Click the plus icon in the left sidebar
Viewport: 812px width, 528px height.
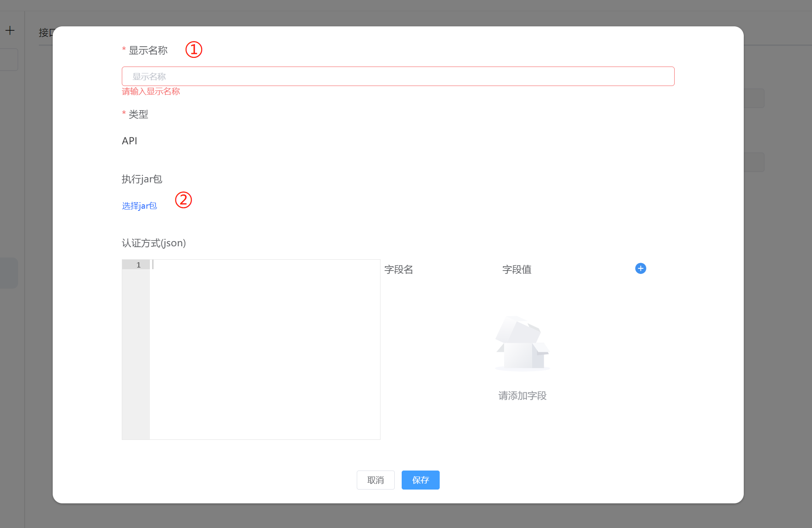point(10,30)
